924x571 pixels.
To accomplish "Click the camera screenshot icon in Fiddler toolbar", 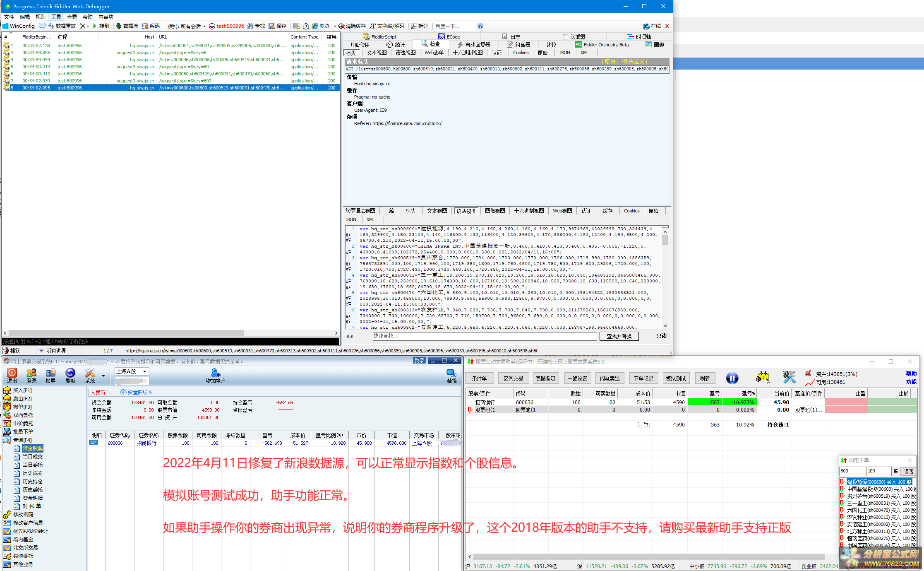I will point(296,26).
